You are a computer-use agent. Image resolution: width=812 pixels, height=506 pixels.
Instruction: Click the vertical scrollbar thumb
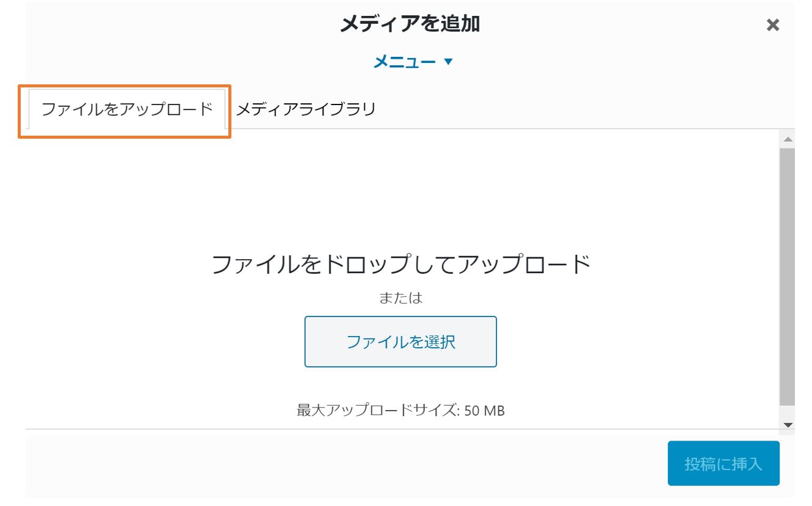click(788, 275)
